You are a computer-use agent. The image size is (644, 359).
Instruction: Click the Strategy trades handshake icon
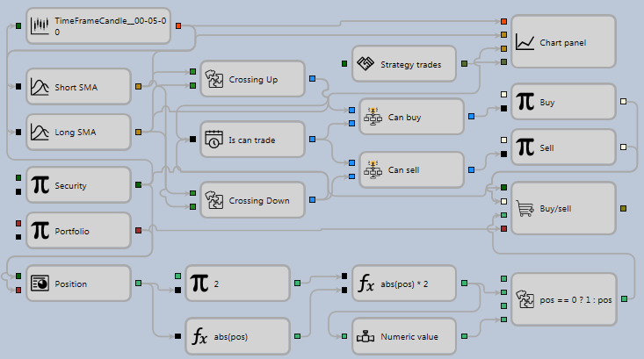click(x=365, y=64)
